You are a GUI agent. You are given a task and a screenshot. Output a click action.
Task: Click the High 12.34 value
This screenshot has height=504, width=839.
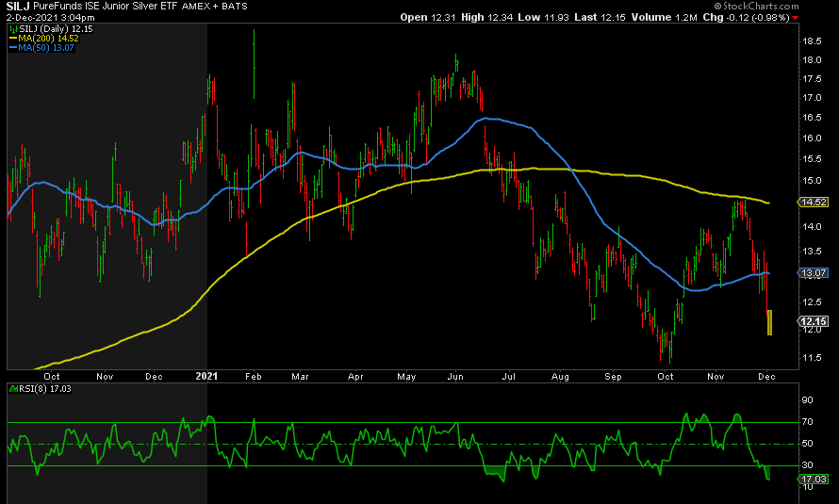point(486,17)
